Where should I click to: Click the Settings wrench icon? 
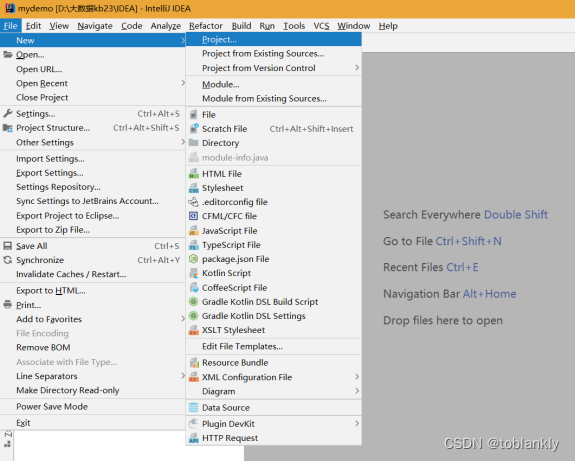tap(8, 114)
